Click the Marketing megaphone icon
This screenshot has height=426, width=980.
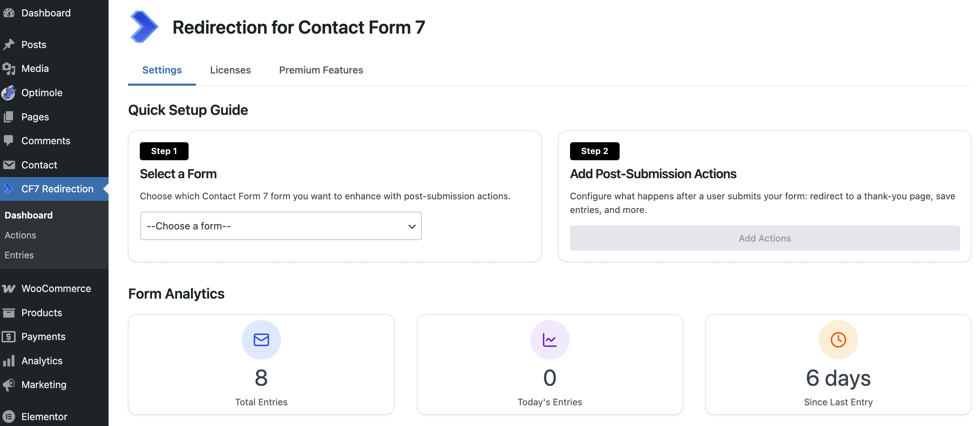pos(9,385)
